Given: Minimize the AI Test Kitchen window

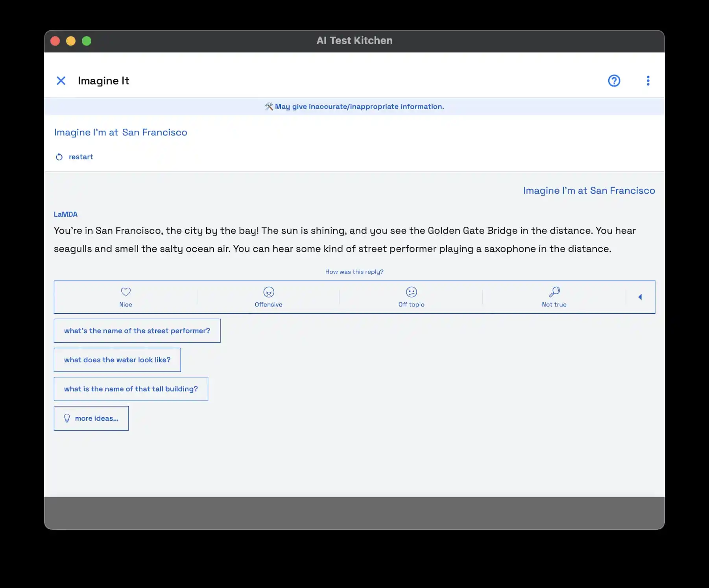Looking at the screenshot, I should pos(71,41).
